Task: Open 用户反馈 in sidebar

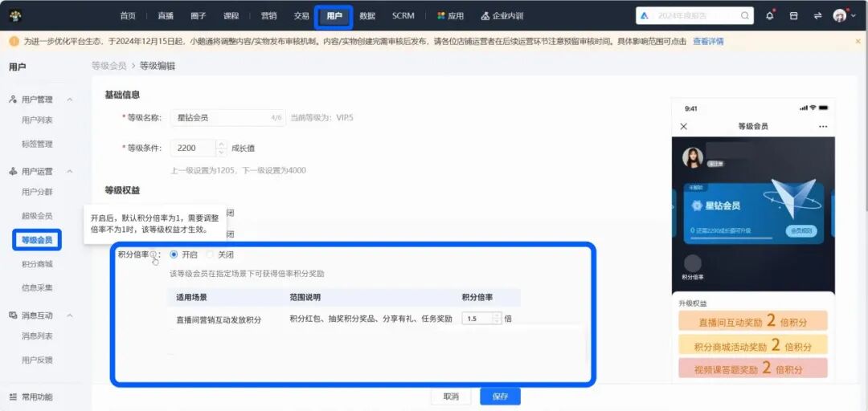Action: click(37, 360)
